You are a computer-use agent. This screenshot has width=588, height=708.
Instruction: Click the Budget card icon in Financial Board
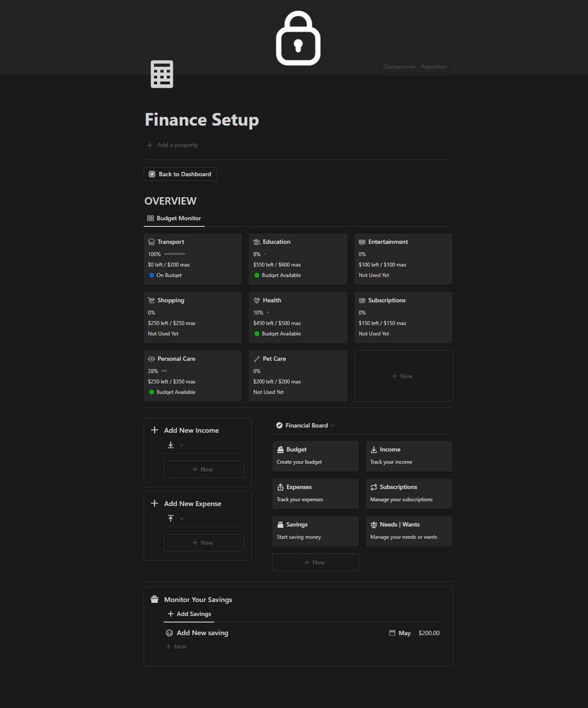[x=280, y=450]
